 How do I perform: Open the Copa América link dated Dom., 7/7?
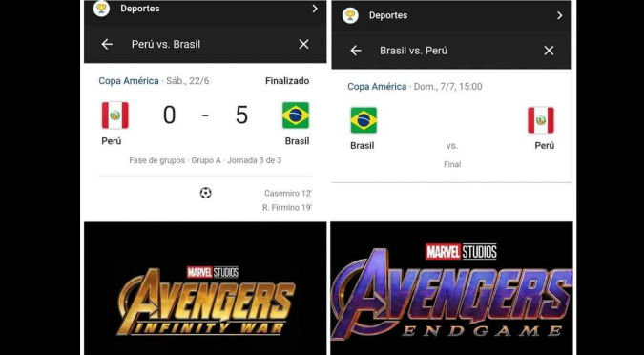coord(377,87)
